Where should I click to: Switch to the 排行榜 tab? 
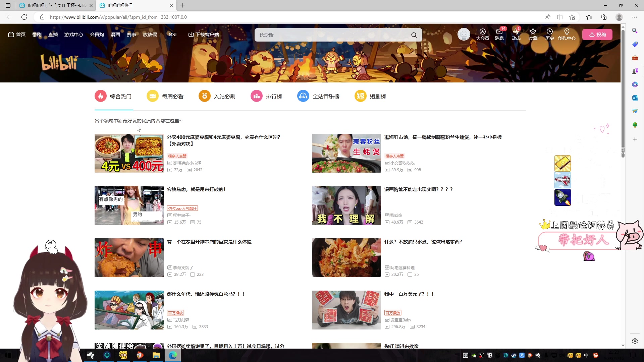tap(266, 96)
